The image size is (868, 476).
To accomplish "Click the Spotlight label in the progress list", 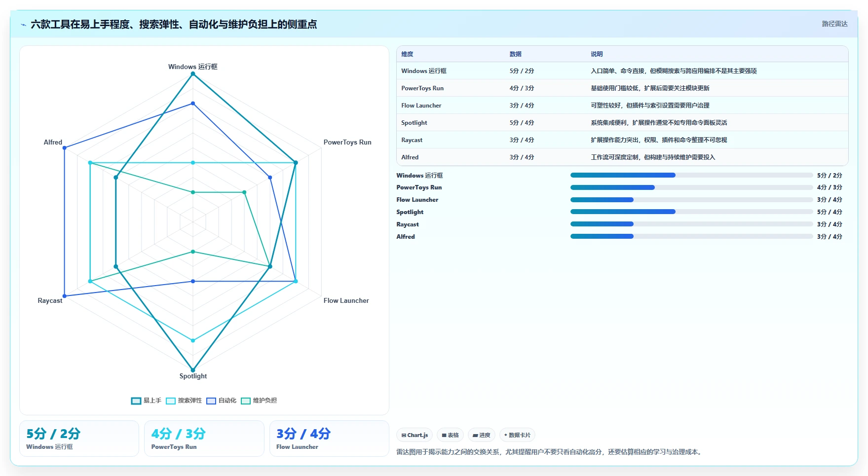I will (410, 212).
